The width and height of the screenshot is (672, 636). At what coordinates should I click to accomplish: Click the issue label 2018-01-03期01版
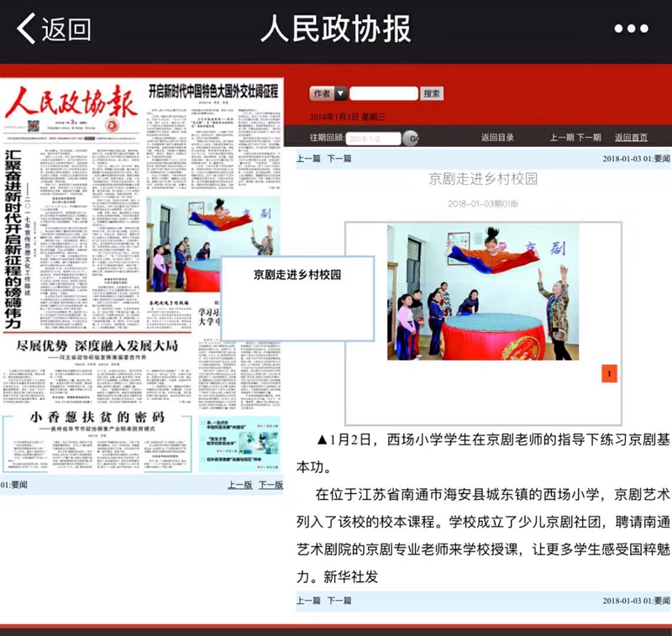tap(483, 204)
